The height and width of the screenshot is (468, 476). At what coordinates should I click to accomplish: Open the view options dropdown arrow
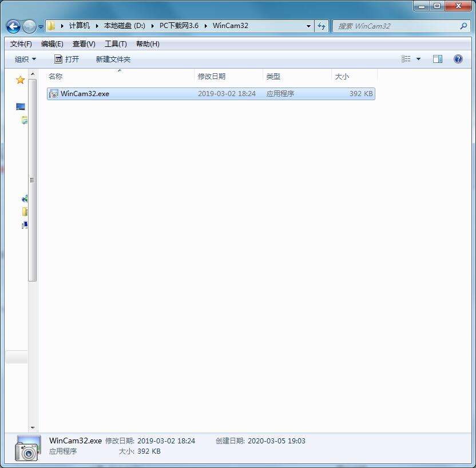click(418, 59)
